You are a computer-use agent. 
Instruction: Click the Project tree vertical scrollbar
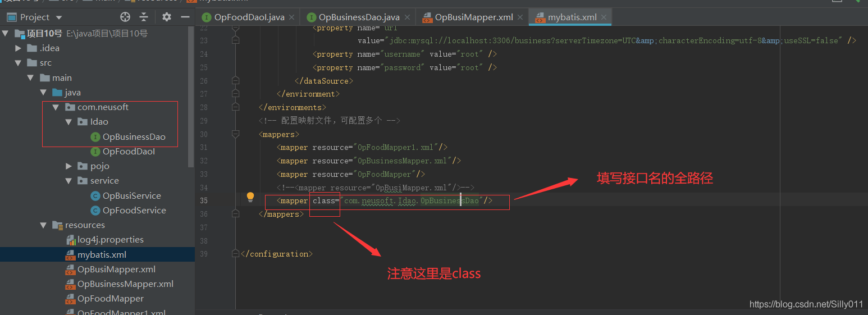click(191, 95)
